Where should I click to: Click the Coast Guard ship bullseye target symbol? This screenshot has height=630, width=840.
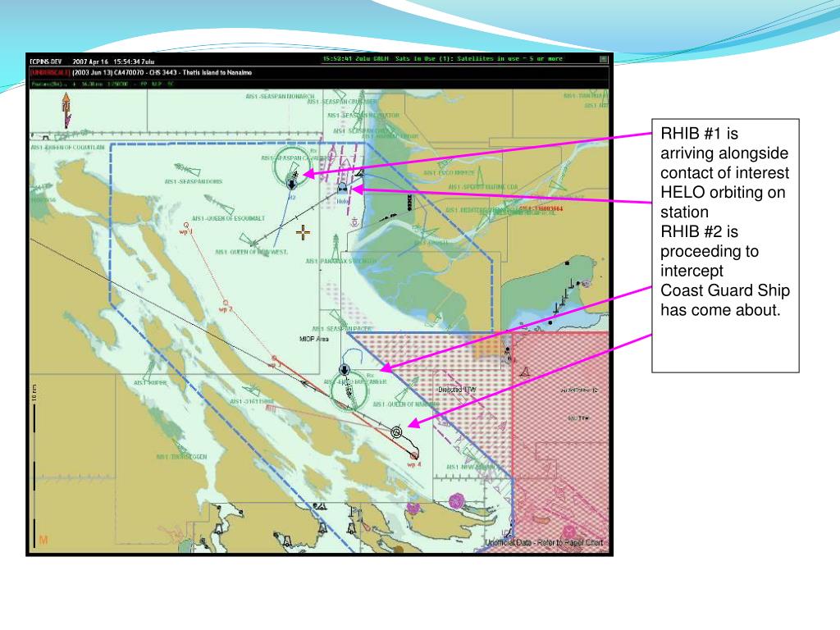tap(396, 431)
